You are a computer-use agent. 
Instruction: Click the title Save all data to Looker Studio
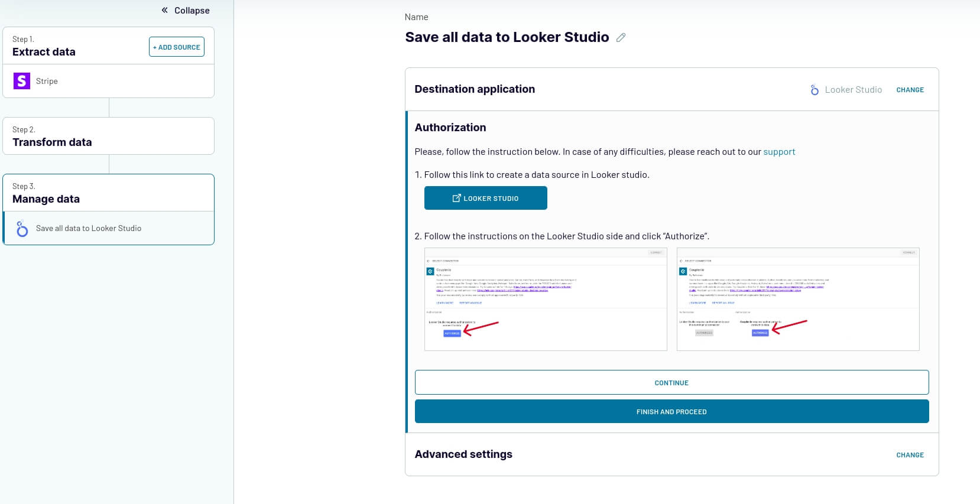click(x=507, y=37)
